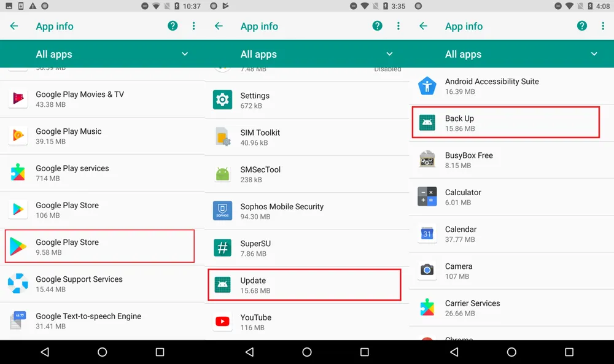This screenshot has height=364, width=614.
Task: Open the Back Up app entry
Action: (x=505, y=122)
